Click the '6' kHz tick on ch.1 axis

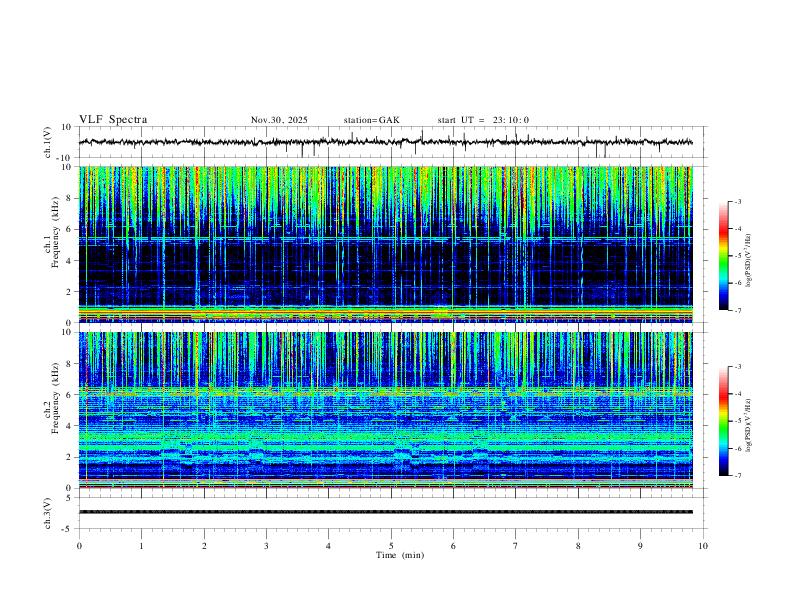click(70, 229)
